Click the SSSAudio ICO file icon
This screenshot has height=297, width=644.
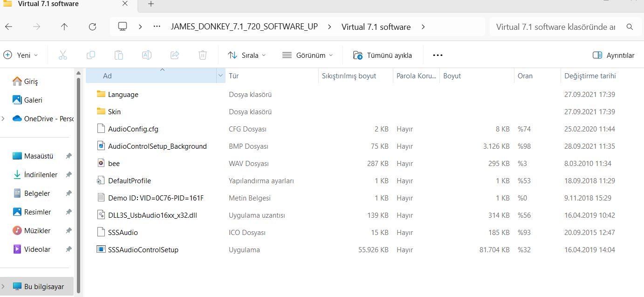[x=101, y=232]
